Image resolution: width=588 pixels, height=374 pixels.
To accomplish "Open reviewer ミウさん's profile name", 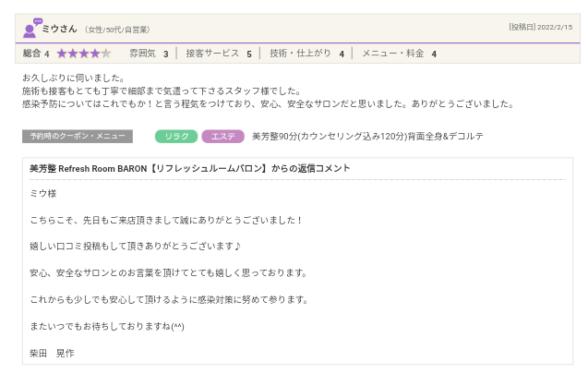I will pos(59,29).
